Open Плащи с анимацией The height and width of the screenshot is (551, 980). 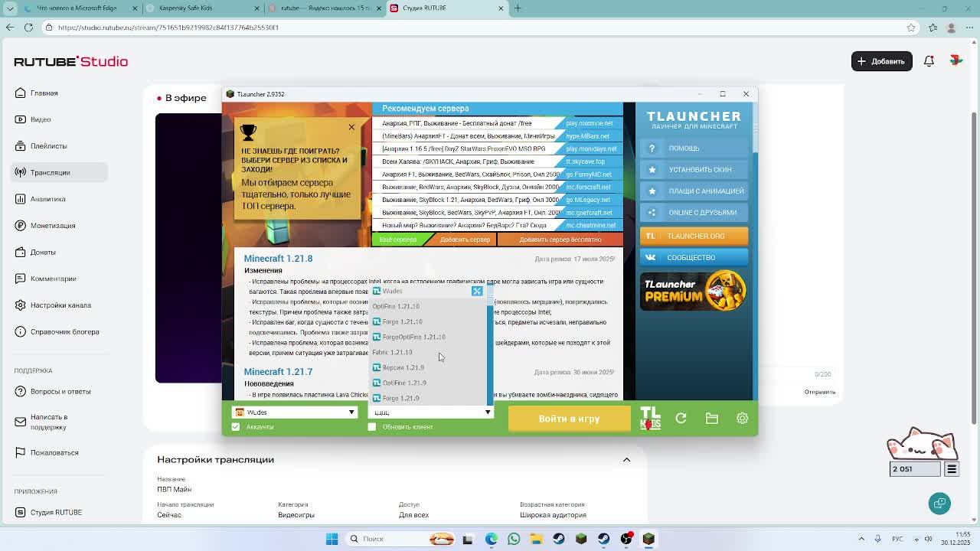pos(694,191)
